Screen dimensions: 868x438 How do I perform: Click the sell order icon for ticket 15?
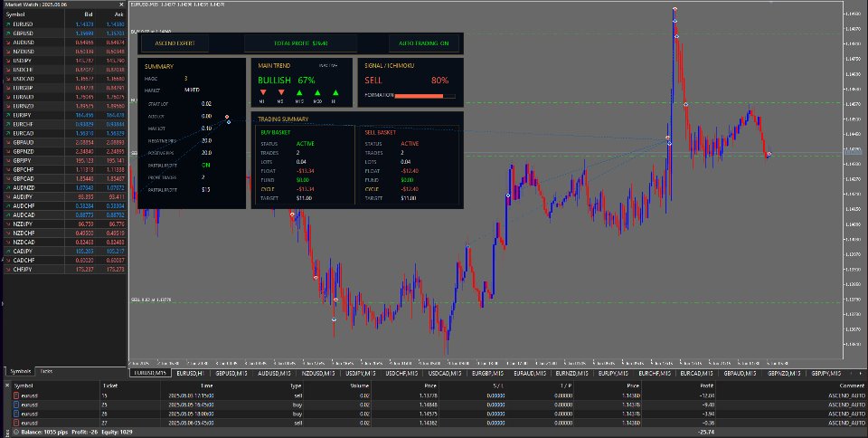pos(16,395)
